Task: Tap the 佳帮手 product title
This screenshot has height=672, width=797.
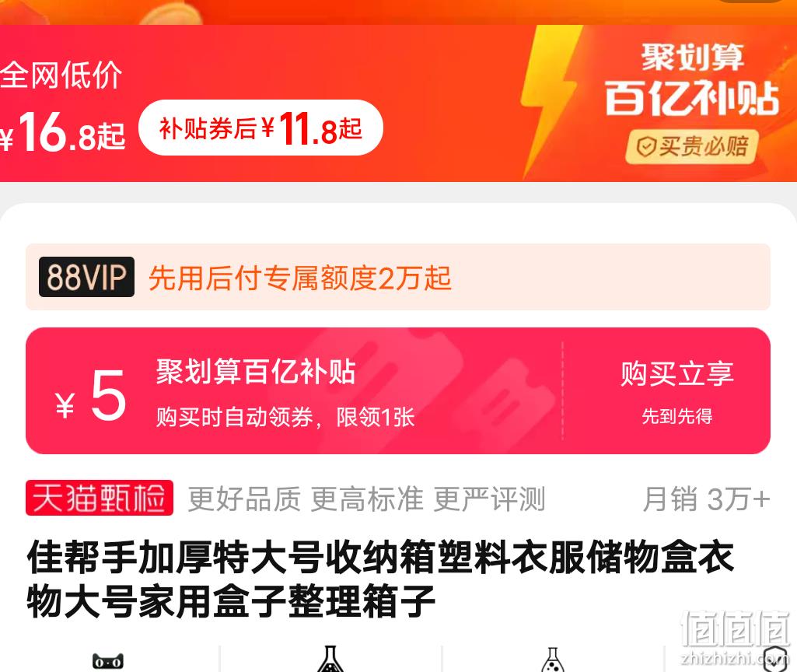Action: [380, 579]
